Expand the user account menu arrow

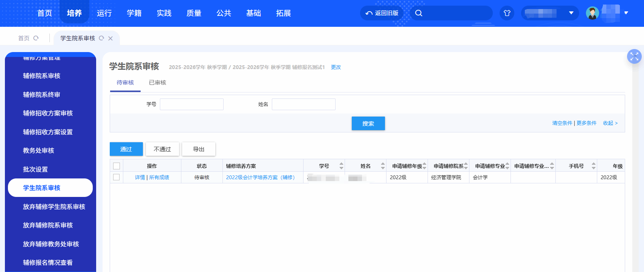pos(626,13)
